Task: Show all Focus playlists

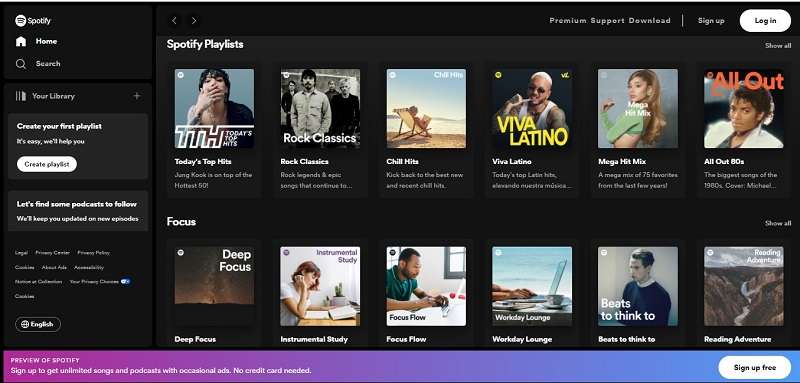Action: coord(778,223)
